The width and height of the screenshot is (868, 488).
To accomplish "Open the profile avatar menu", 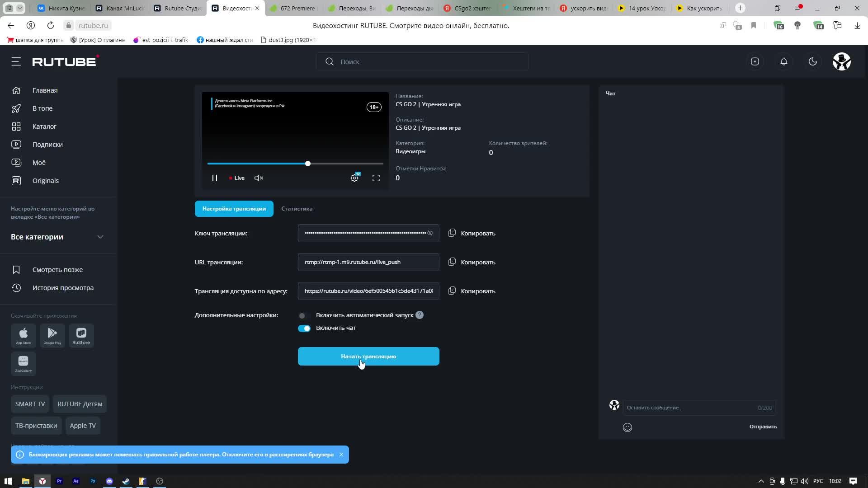I will coord(842,61).
